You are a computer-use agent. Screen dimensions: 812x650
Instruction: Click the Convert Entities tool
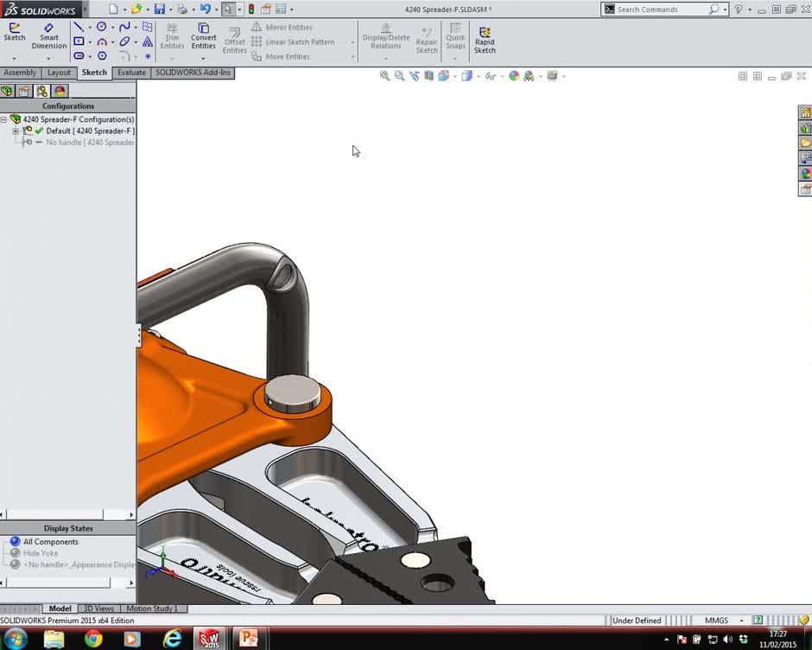coord(204,36)
